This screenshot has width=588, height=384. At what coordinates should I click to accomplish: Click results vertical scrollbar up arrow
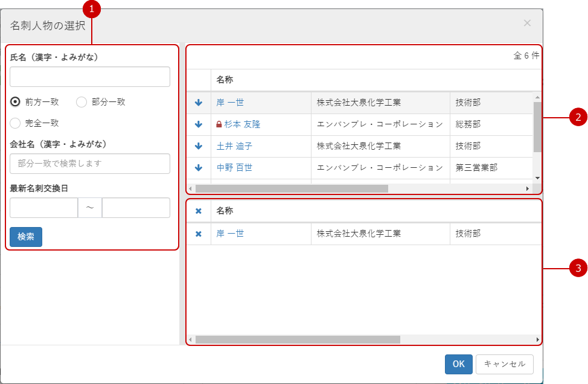pyautogui.click(x=537, y=97)
